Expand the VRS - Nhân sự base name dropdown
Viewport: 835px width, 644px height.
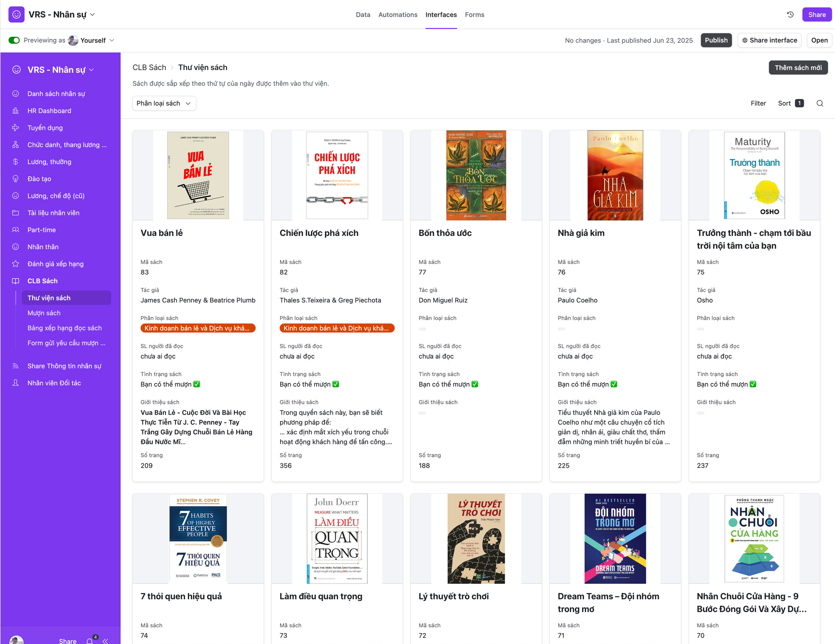click(92, 15)
